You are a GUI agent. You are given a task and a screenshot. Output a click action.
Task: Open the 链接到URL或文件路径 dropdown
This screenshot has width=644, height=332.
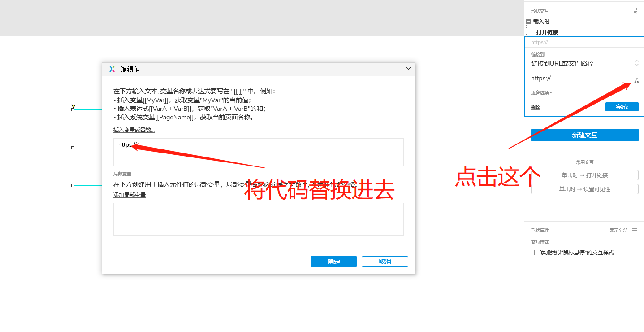coord(584,63)
